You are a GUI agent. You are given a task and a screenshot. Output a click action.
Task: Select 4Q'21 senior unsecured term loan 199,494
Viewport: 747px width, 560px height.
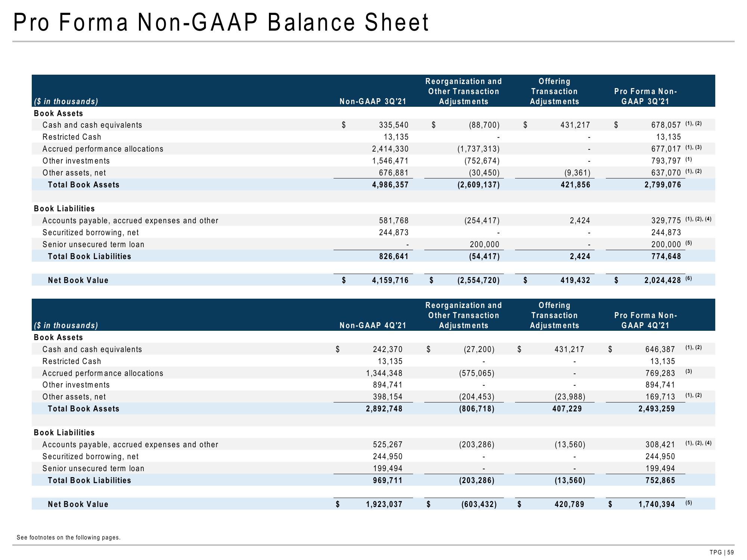click(x=388, y=469)
